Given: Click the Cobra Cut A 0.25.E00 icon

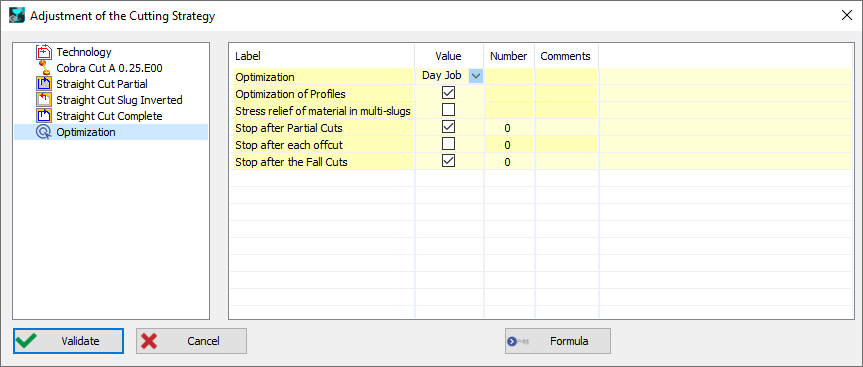Looking at the screenshot, I should click(x=45, y=68).
